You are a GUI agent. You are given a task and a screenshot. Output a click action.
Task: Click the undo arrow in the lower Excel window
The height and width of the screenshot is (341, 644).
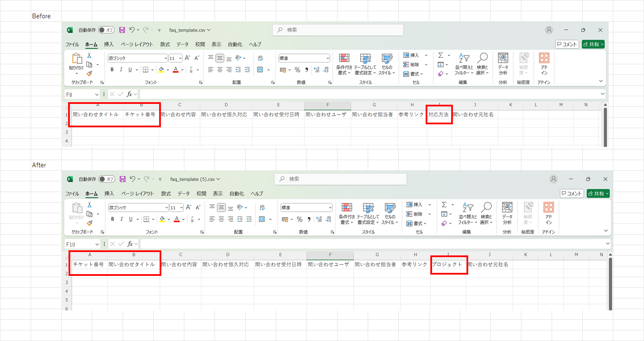[132, 179]
